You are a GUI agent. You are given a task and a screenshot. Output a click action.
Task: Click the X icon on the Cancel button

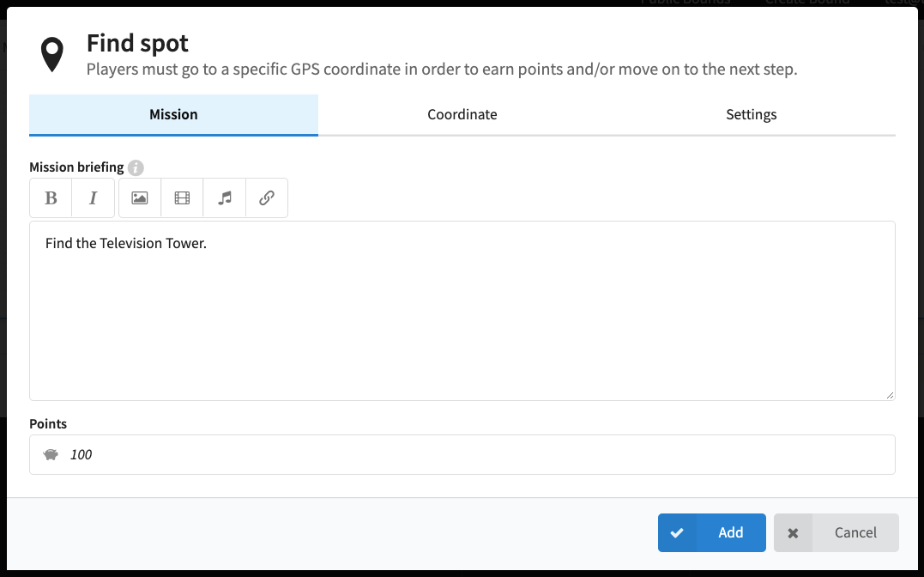coord(794,533)
